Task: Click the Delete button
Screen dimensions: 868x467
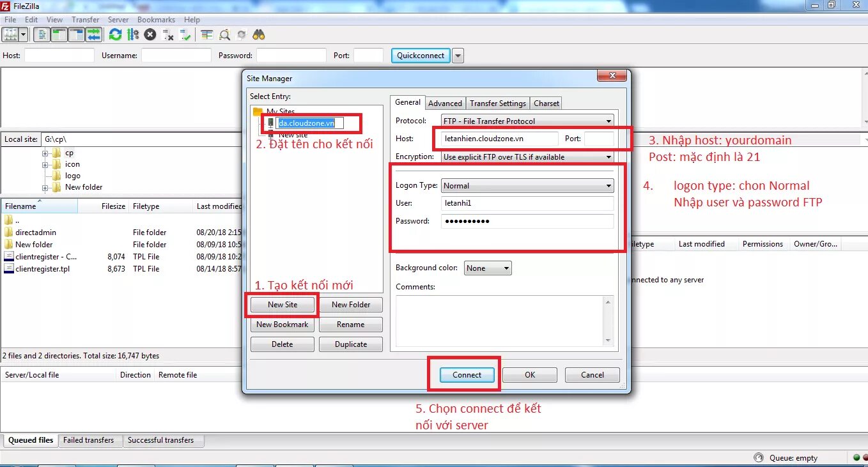Action: coord(283,344)
